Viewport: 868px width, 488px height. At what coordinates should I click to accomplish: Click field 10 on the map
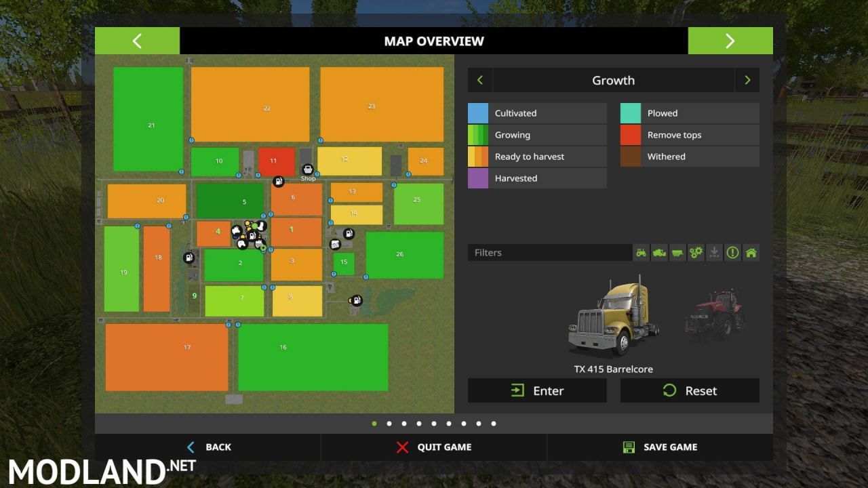pos(215,162)
